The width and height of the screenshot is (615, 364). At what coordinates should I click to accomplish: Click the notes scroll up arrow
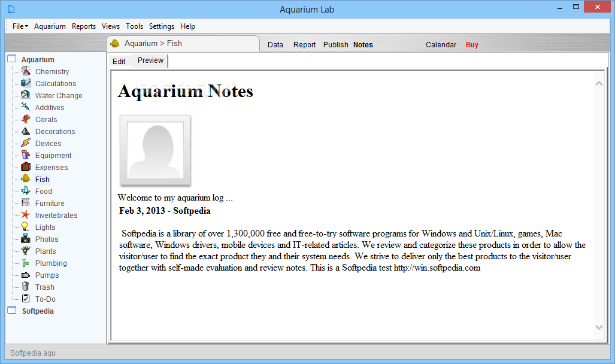pos(599,84)
